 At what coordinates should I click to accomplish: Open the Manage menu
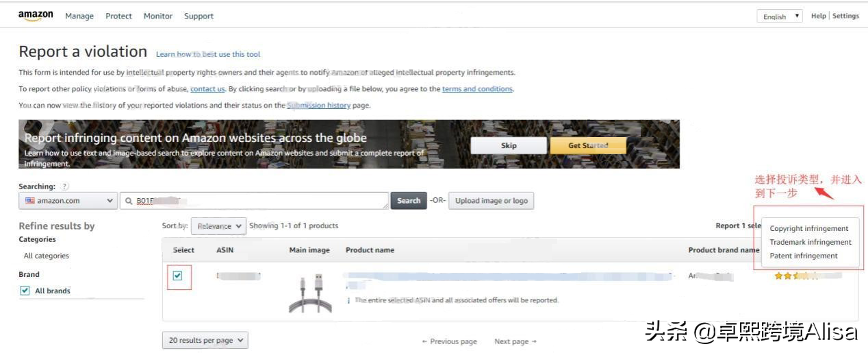[79, 16]
